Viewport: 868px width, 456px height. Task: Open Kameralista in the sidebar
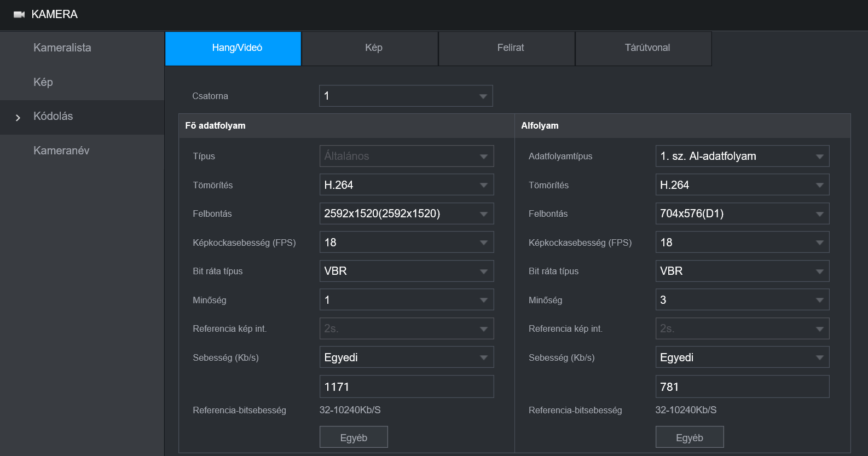point(62,48)
